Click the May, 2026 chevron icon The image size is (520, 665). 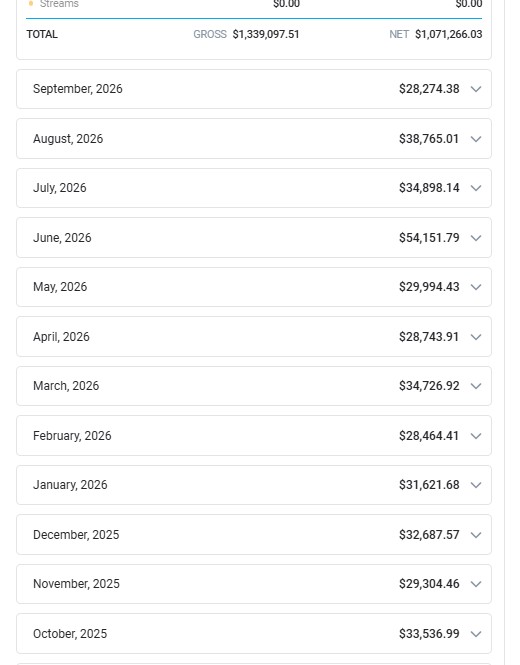[x=476, y=287]
